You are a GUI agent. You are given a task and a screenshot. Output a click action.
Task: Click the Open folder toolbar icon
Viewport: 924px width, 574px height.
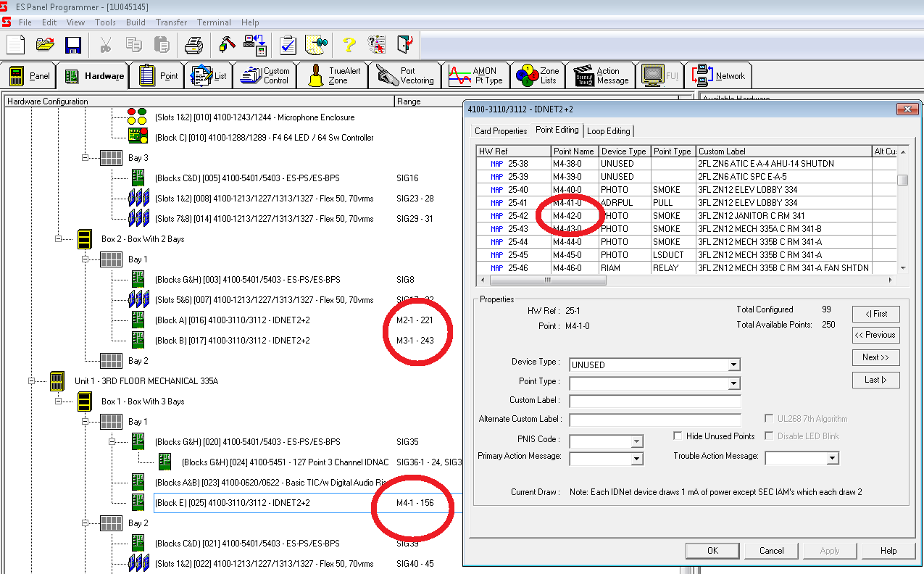point(45,44)
